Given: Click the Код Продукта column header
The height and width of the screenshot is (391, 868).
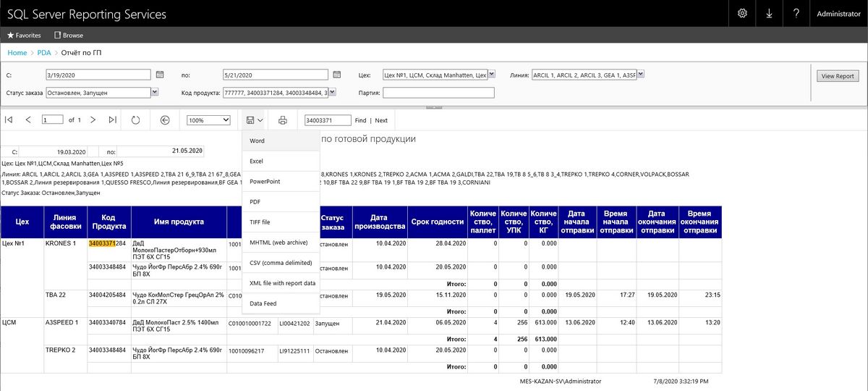Looking at the screenshot, I should click(x=109, y=222).
